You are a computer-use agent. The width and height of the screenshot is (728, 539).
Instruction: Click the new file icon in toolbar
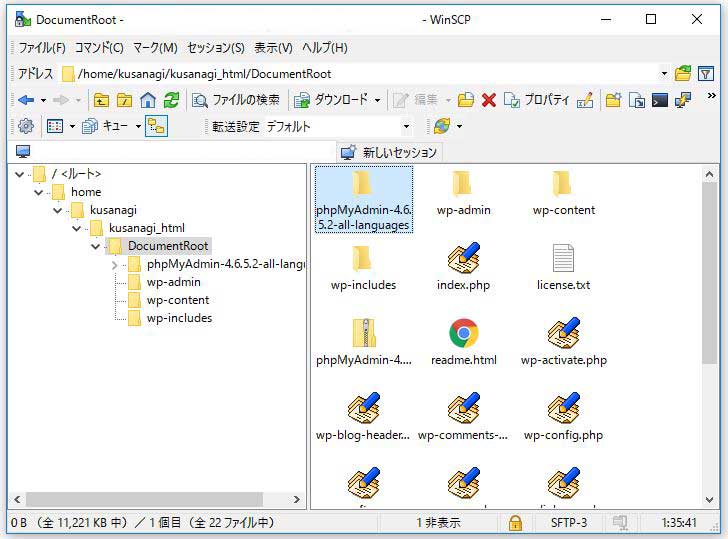click(637, 100)
